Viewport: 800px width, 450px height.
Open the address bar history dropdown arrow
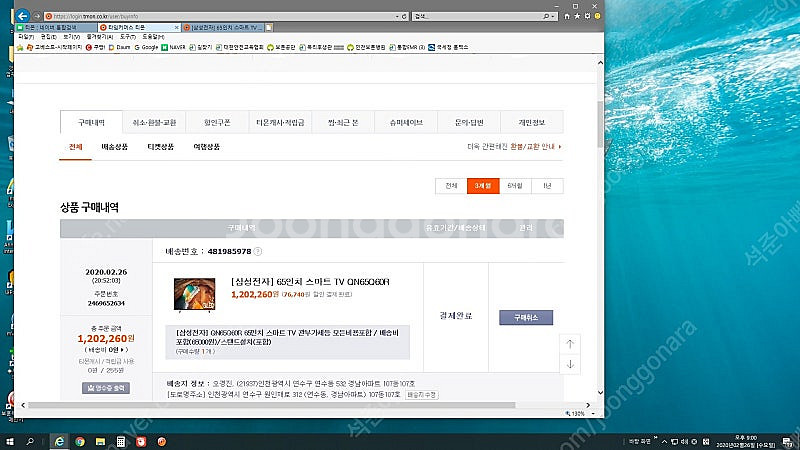click(x=397, y=16)
